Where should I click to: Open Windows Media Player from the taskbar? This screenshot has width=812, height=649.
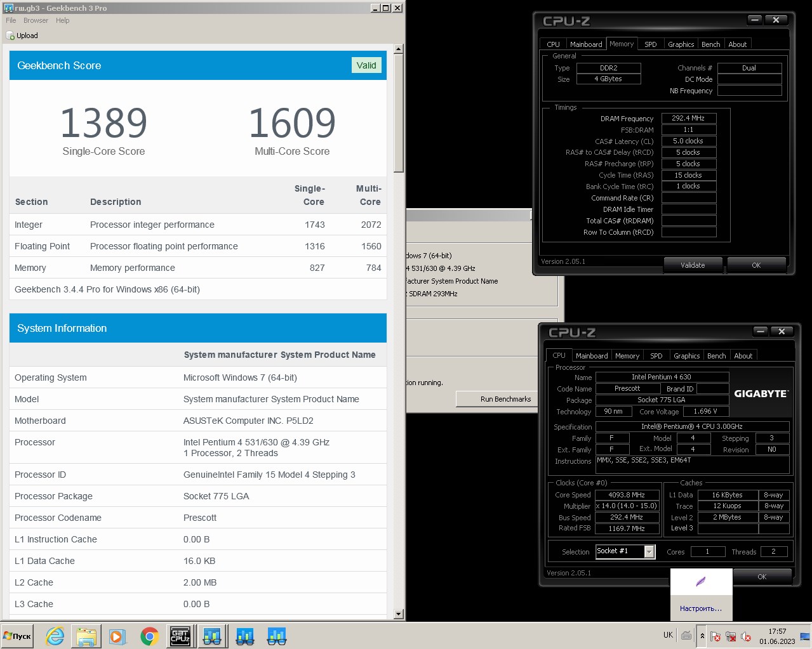[x=117, y=636]
